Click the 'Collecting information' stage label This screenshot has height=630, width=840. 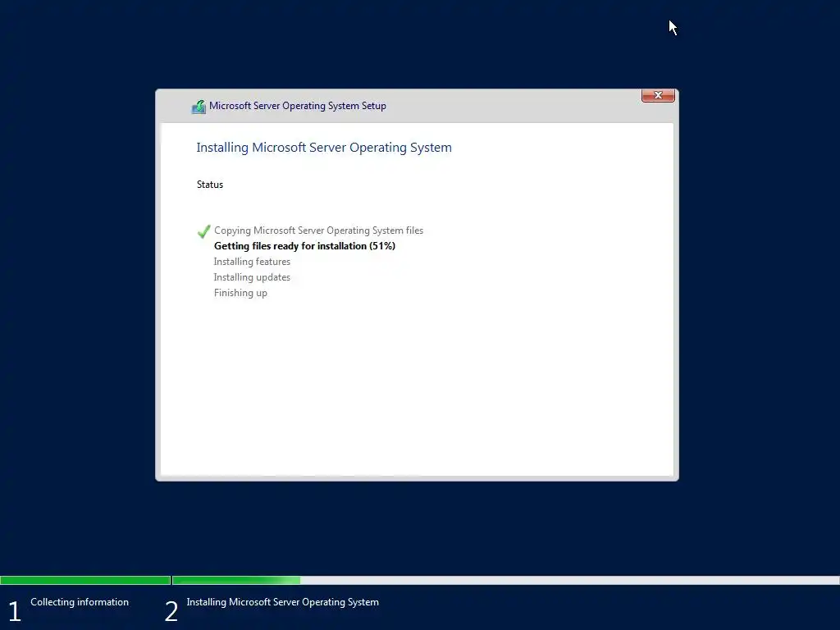(x=80, y=602)
